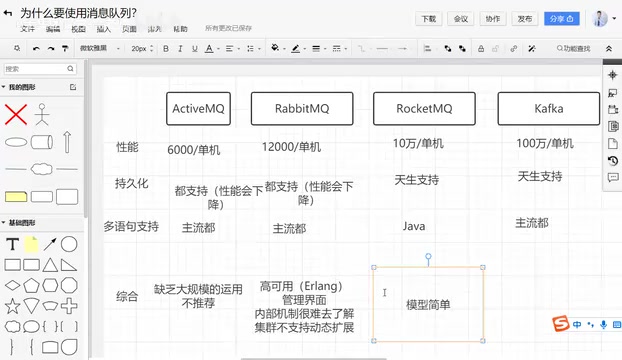Image resolution: width=622 pixels, height=360 pixels.
Task: Open the line color pen picker
Action: (298, 48)
